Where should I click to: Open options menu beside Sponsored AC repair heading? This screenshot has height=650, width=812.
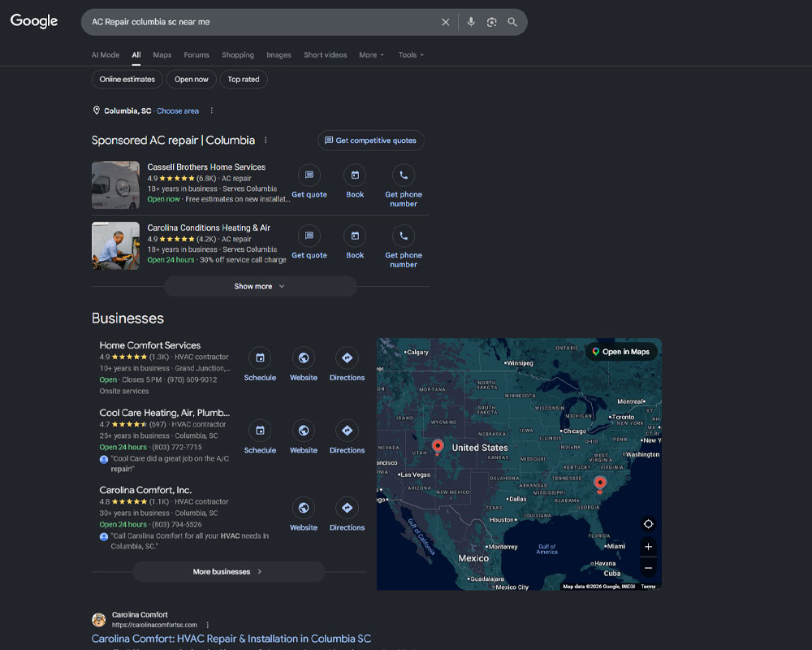click(x=266, y=140)
